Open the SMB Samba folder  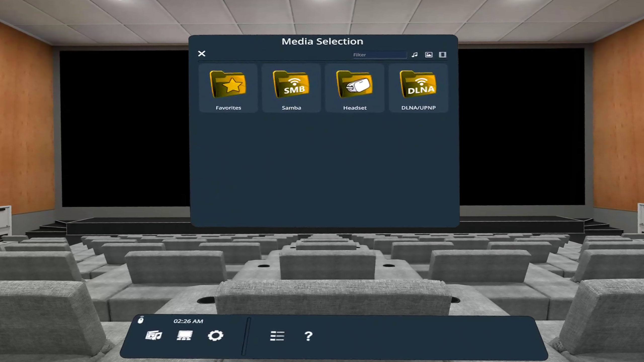pyautogui.click(x=291, y=85)
